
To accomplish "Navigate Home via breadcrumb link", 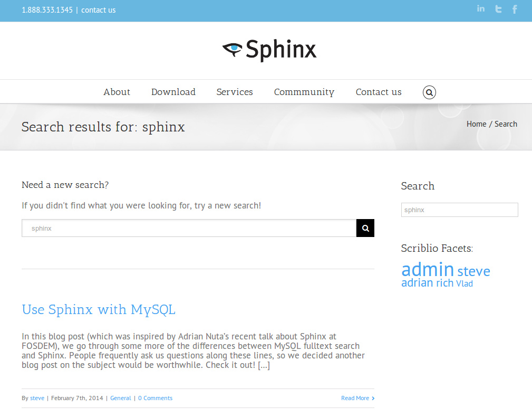I will (476, 124).
